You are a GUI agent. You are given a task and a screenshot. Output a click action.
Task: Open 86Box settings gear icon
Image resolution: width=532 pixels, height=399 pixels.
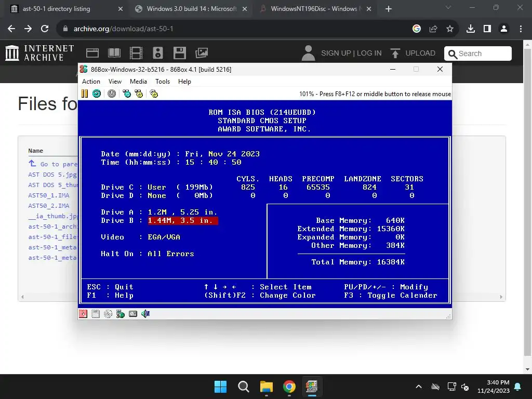pos(154,94)
